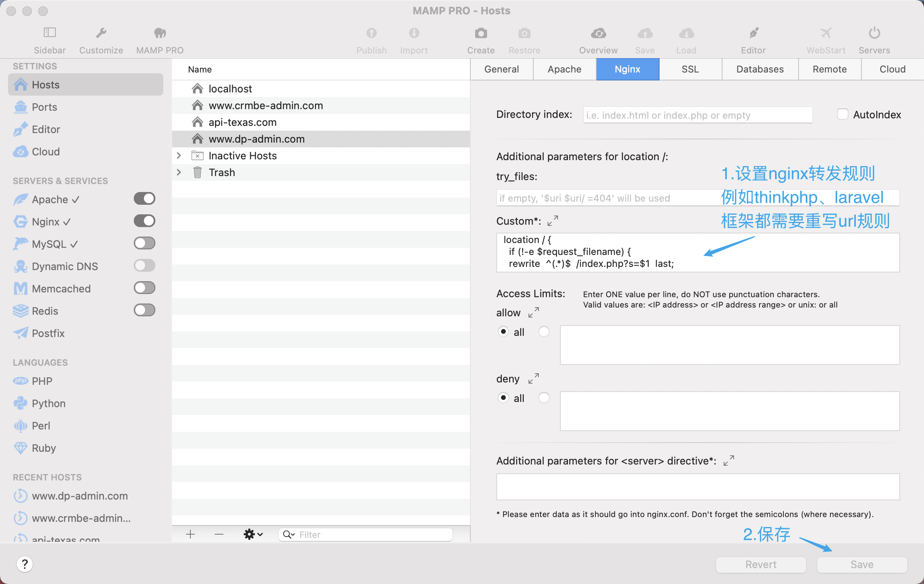Click the Servers power icon

coord(874,33)
